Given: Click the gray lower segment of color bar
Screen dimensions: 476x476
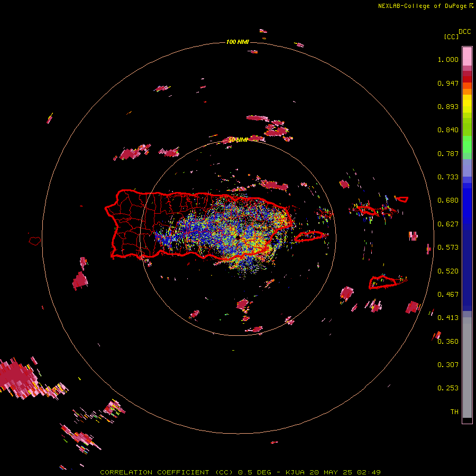Looking at the screenshot, I should coord(467,368).
